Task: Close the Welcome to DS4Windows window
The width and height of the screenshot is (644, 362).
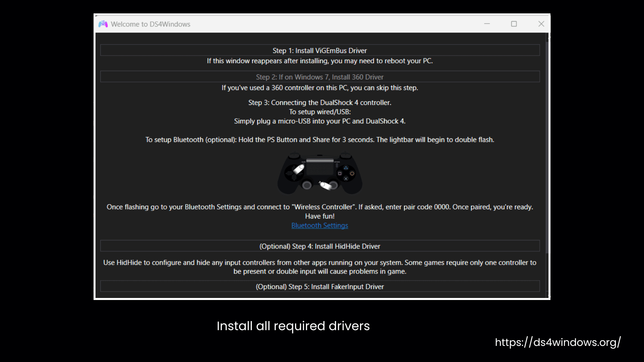Action: tap(541, 24)
